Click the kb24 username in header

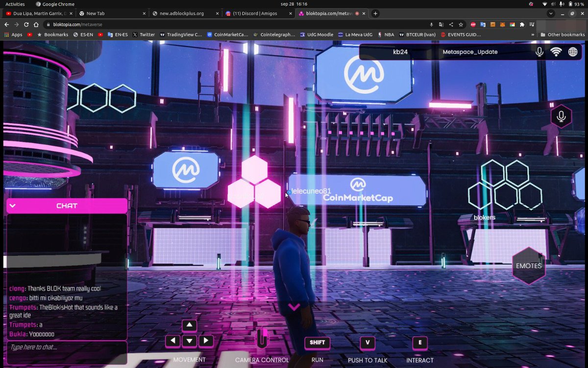point(400,52)
